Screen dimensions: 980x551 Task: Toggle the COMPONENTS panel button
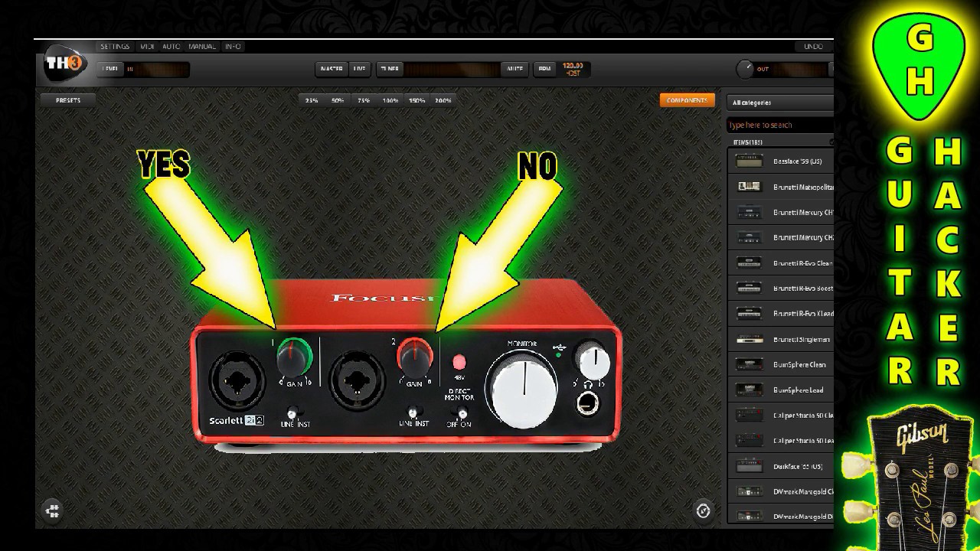687,100
